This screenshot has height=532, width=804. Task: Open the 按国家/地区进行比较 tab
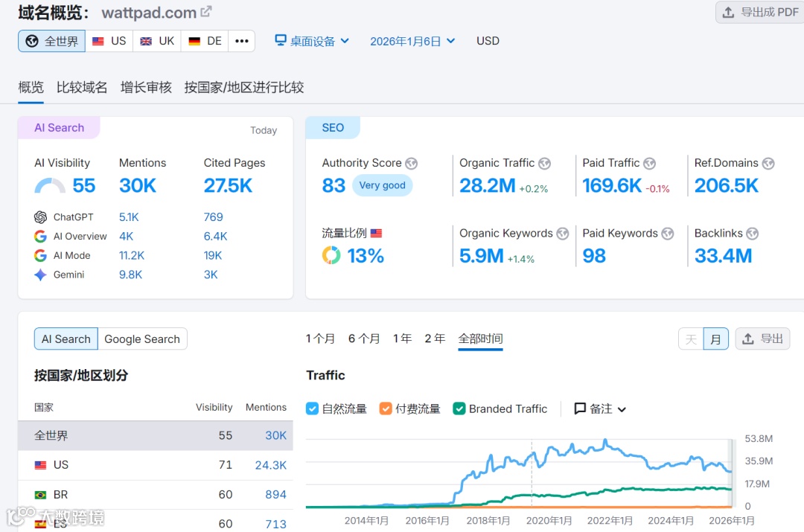244,87
